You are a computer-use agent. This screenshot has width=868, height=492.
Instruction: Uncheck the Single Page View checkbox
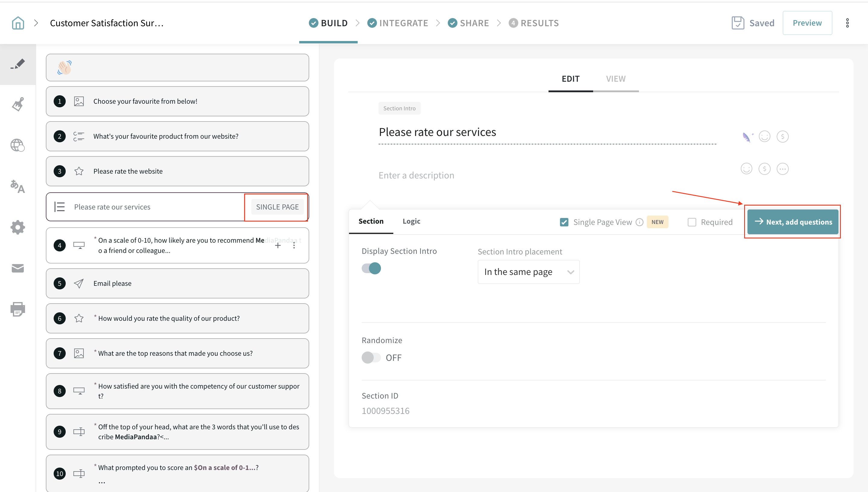point(564,222)
